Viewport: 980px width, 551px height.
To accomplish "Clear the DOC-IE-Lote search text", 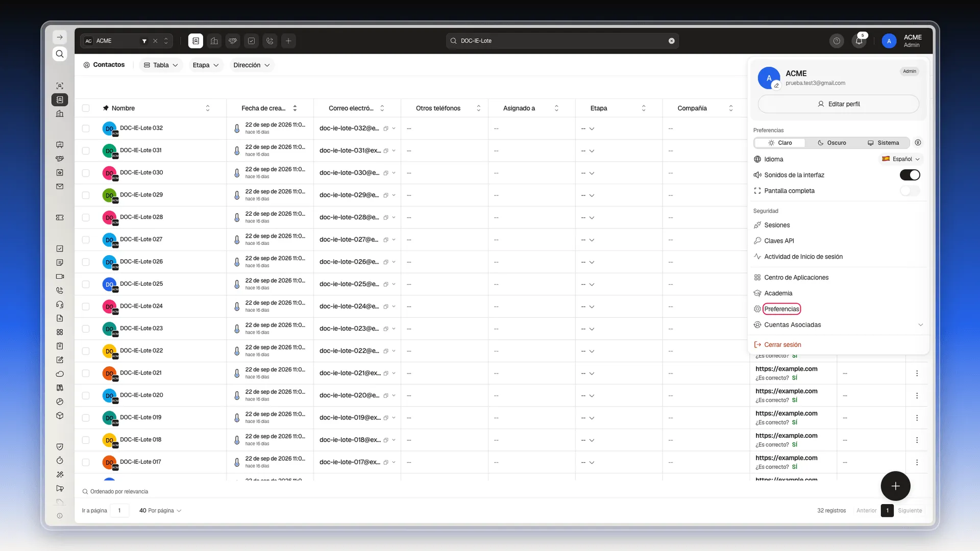I will (672, 41).
